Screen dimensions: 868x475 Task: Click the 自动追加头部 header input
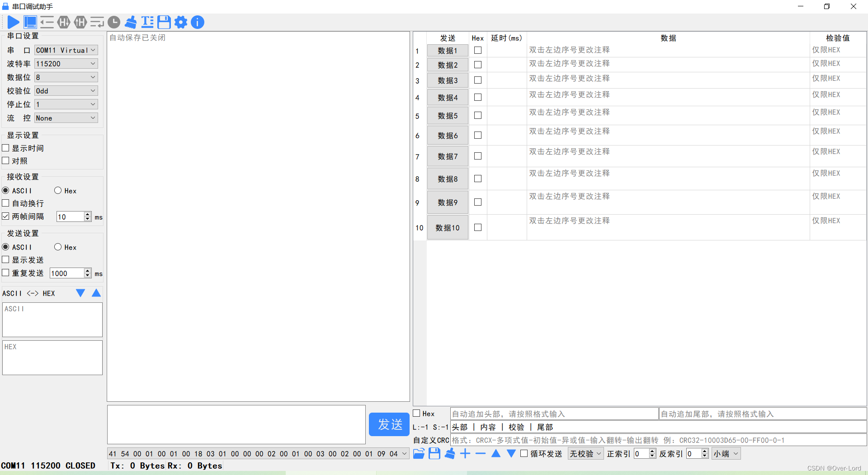point(554,414)
